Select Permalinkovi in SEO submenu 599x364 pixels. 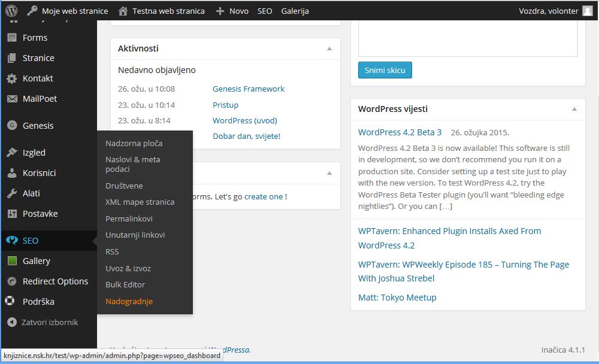pos(129,219)
